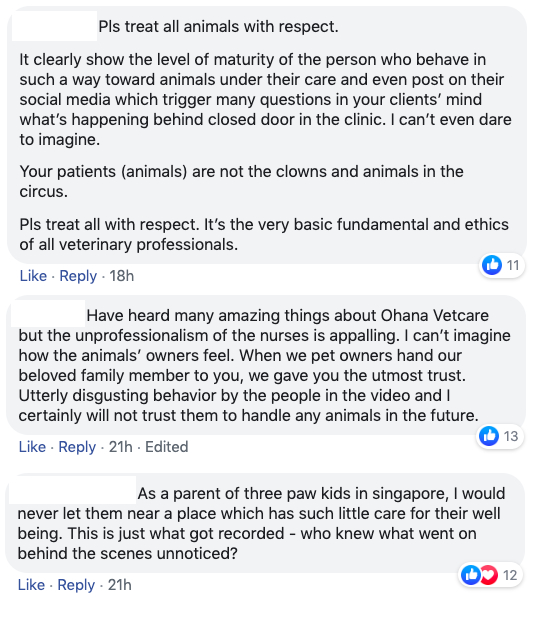This screenshot has width=552, height=618.
Task: Like the 'Pls treat all animals' comment
Action: (x=33, y=276)
